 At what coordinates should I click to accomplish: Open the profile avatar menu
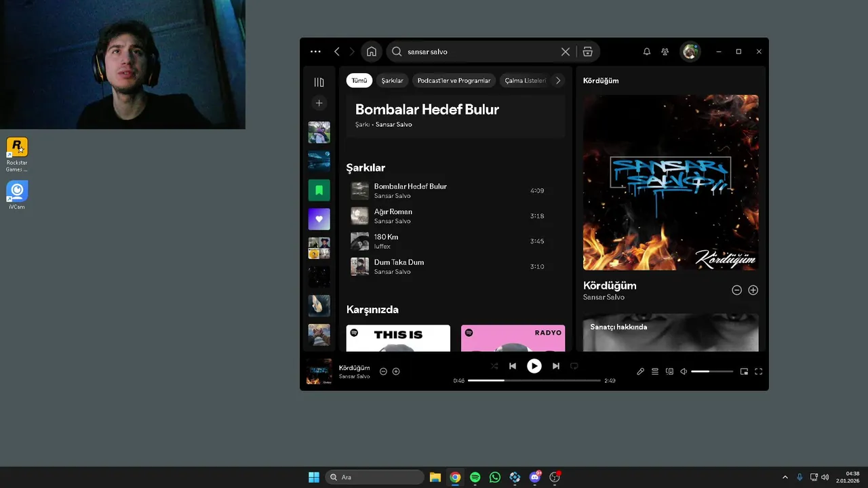(x=690, y=52)
